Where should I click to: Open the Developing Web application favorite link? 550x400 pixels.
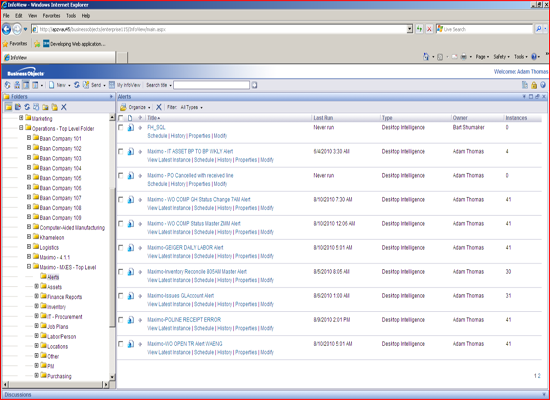pos(74,44)
